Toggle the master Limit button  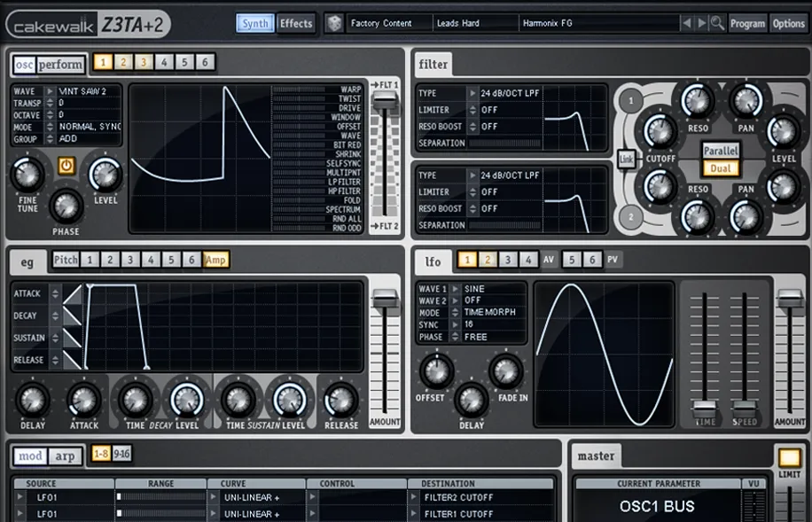pyautogui.click(x=789, y=458)
